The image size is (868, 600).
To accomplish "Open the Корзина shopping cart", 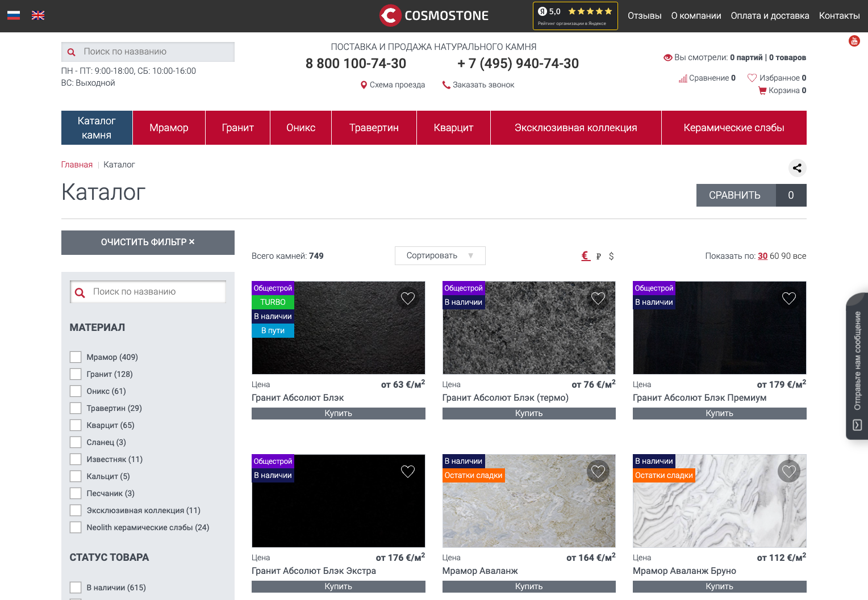I will (782, 90).
